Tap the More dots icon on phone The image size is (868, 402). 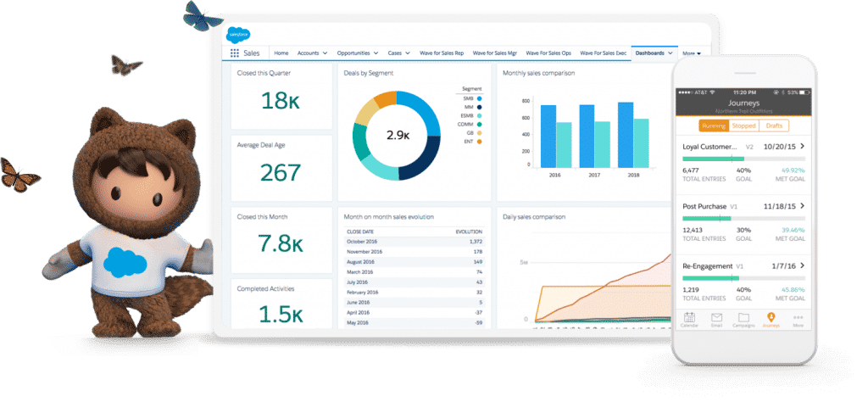pos(798,319)
